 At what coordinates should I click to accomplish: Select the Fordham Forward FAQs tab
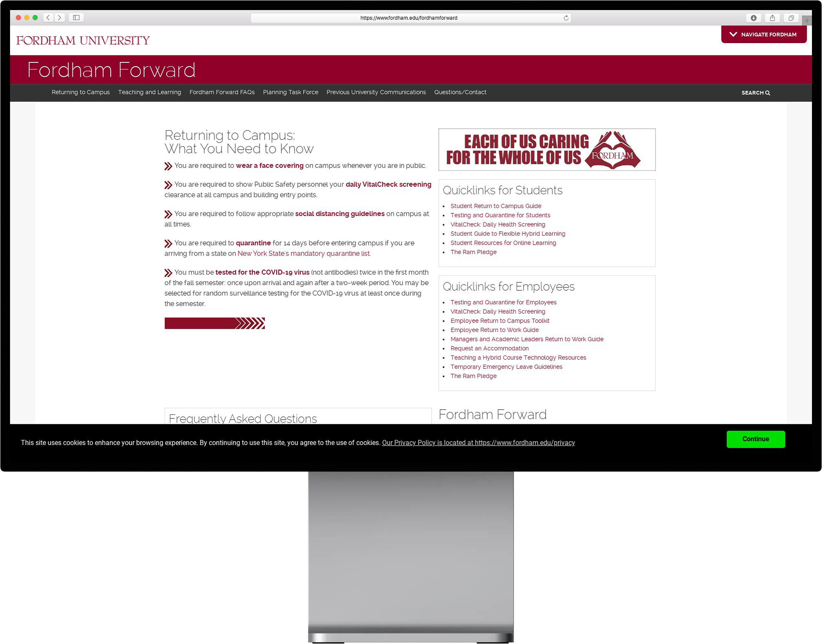pyautogui.click(x=222, y=92)
